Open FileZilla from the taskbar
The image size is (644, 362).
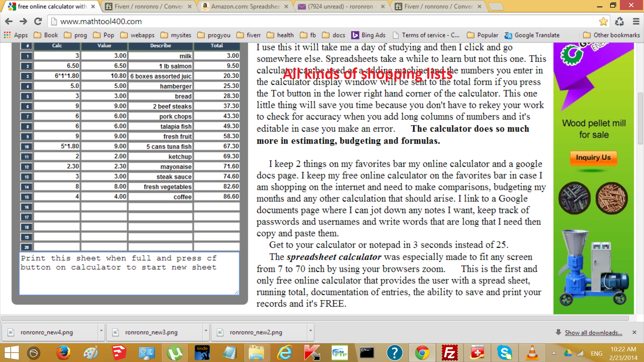coord(449,353)
